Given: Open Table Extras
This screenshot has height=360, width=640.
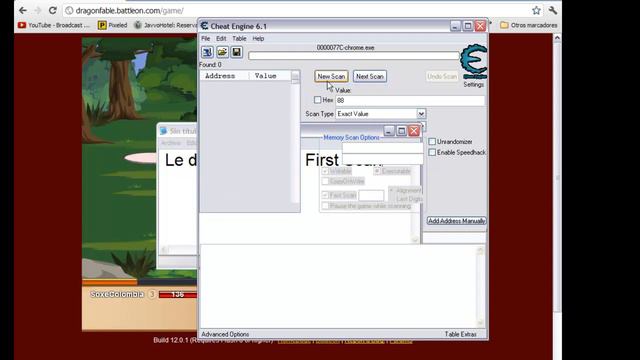Looking at the screenshot, I should [460, 334].
